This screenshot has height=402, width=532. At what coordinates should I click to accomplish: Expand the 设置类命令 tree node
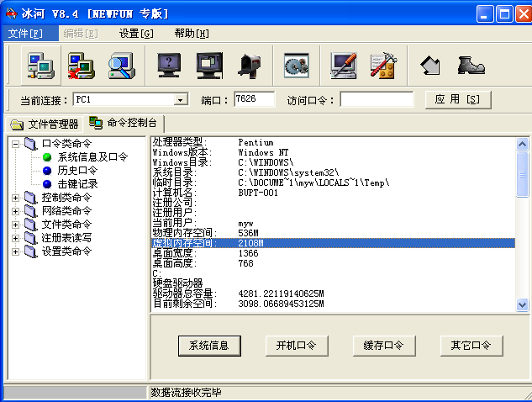pos(15,251)
